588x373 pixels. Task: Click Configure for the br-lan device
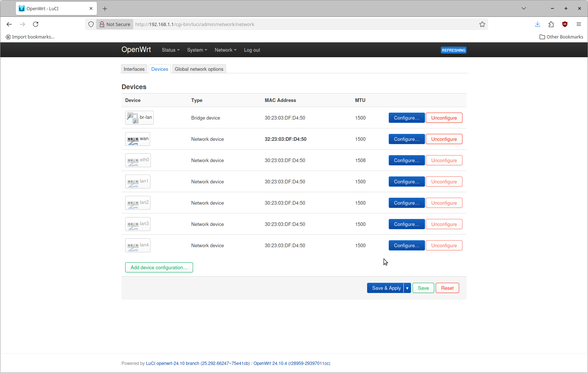tap(406, 118)
